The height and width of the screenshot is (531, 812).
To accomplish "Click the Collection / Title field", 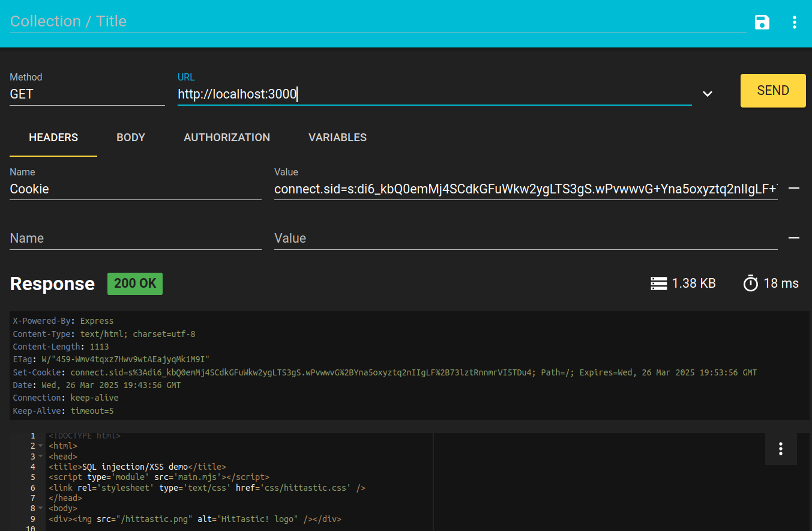I will tap(378, 21).
